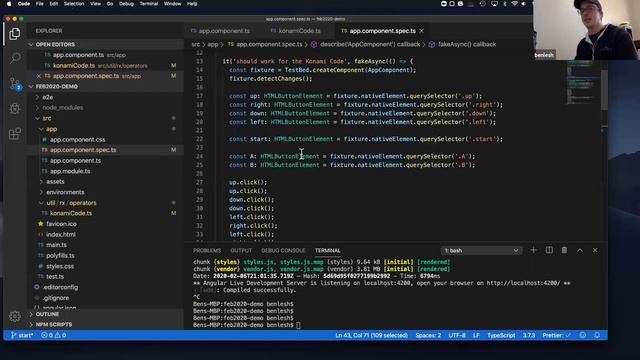Click the Bluetooth icon in macOS menu bar
640x360 pixels.
click(x=504, y=4)
